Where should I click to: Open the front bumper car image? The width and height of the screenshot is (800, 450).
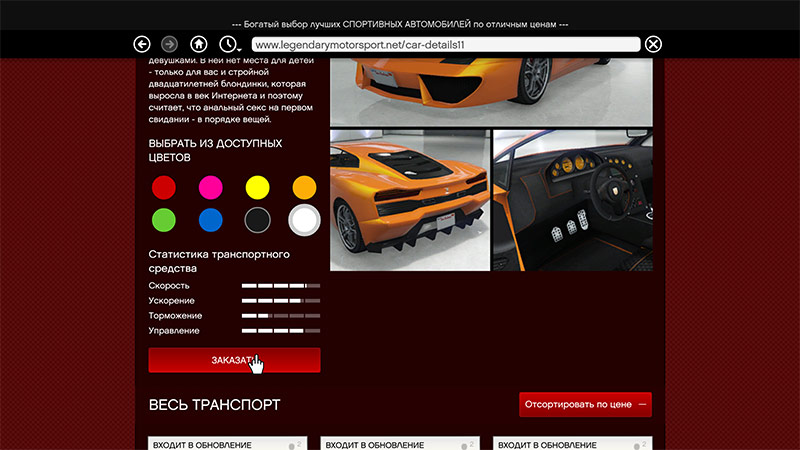(x=491, y=92)
